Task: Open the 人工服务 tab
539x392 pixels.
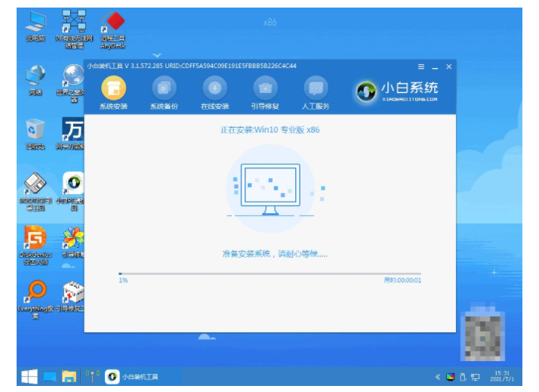Action: [x=316, y=94]
